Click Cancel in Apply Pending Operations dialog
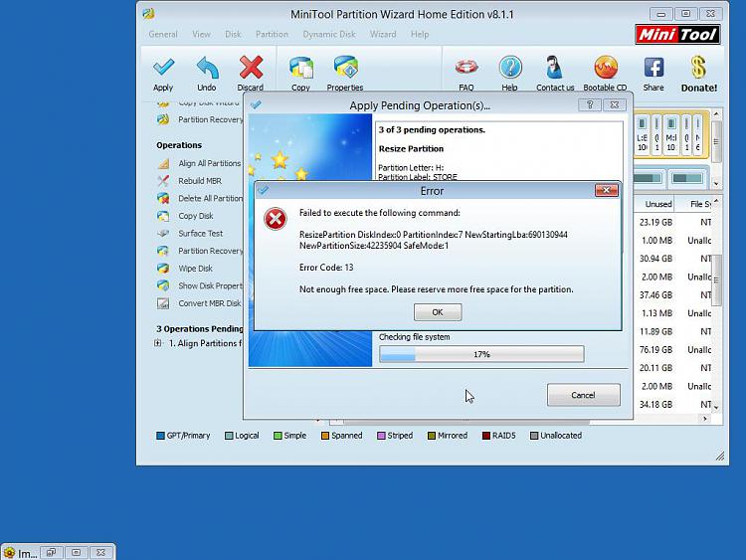The height and width of the screenshot is (560, 746). point(583,395)
